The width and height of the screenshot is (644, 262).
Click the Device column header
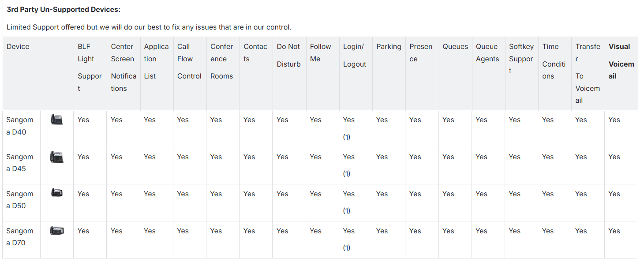pos(18,46)
